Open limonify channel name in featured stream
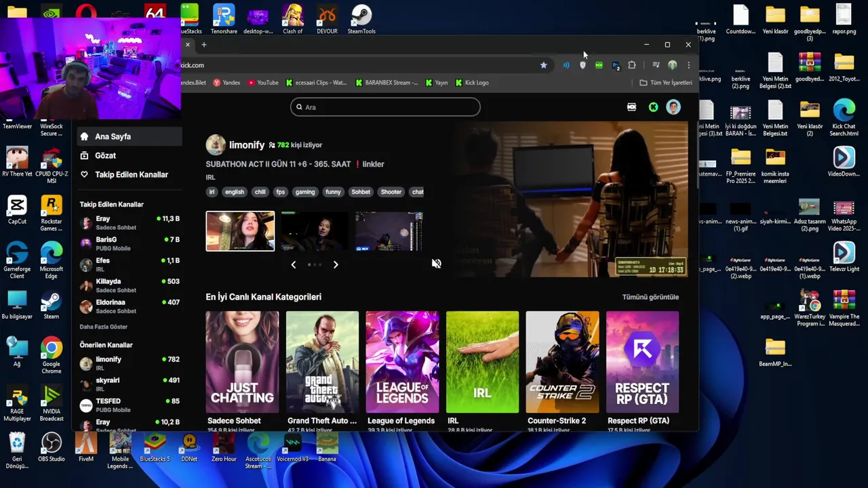 click(247, 145)
